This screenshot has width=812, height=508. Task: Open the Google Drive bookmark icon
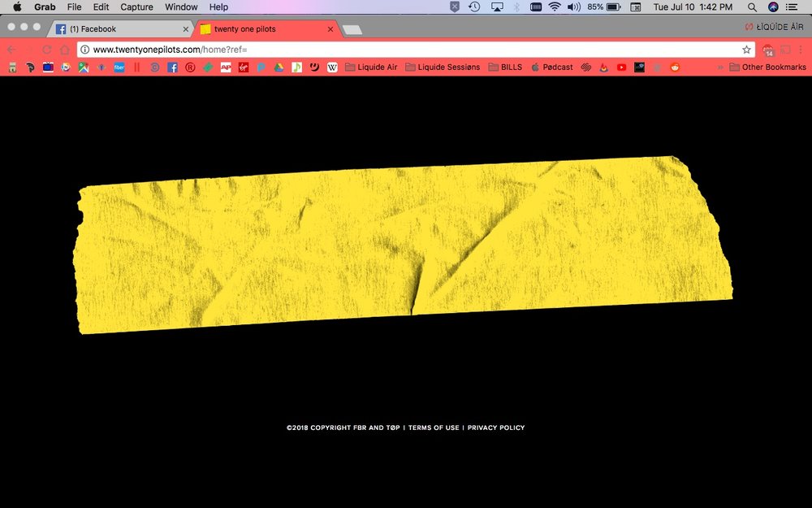coord(279,67)
